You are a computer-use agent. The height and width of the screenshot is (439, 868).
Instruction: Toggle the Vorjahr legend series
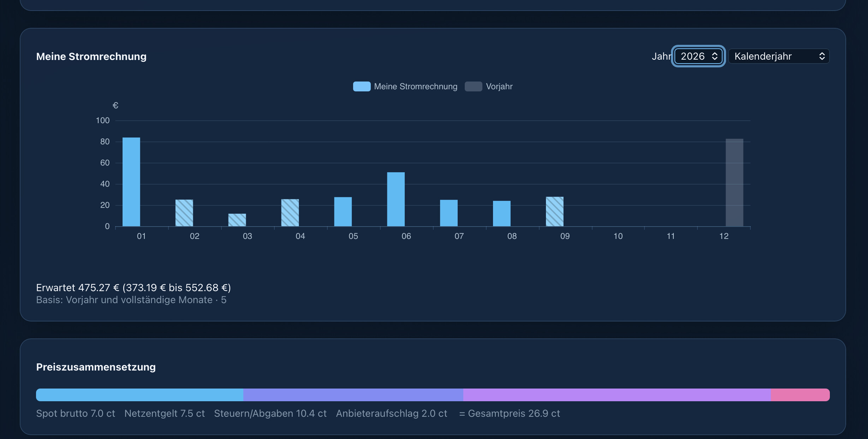click(489, 86)
